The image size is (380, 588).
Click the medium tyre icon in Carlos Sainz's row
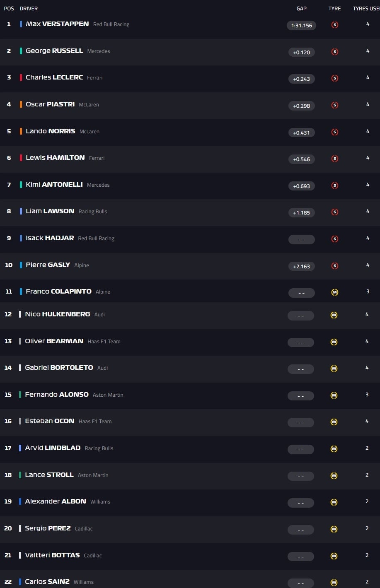[x=334, y=583]
